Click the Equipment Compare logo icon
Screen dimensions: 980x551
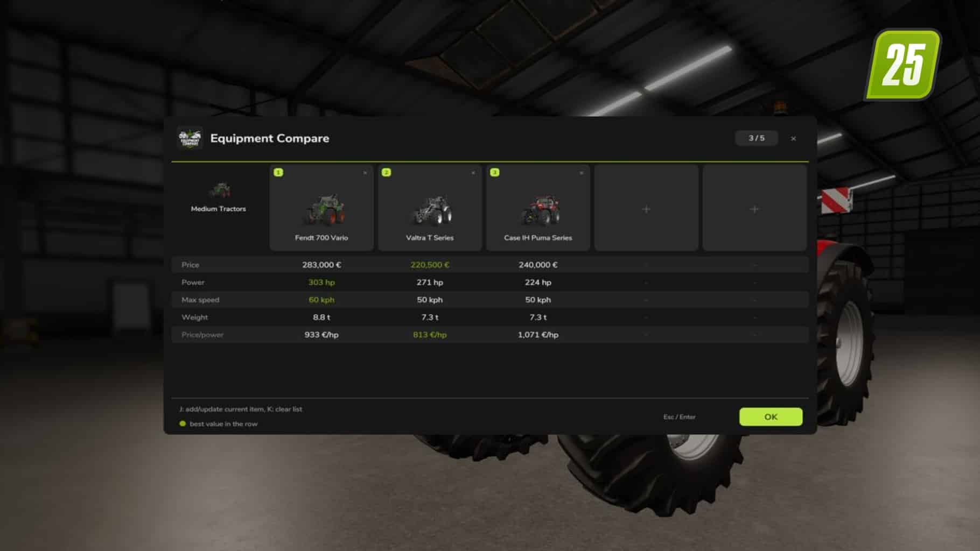coord(190,138)
